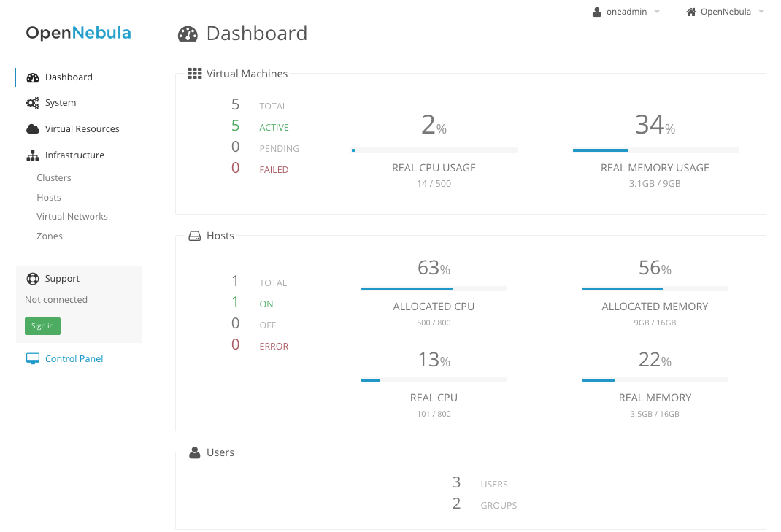Click the hosts ERROR label
781x532 pixels.
coord(274,347)
